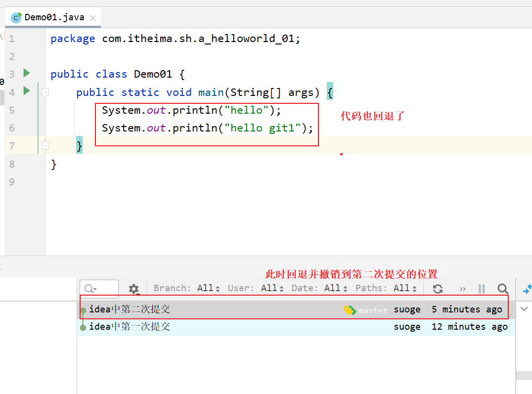Screen dimensions: 532x394
Task: Click the blue arrows icon right of log
Action: click(527, 289)
